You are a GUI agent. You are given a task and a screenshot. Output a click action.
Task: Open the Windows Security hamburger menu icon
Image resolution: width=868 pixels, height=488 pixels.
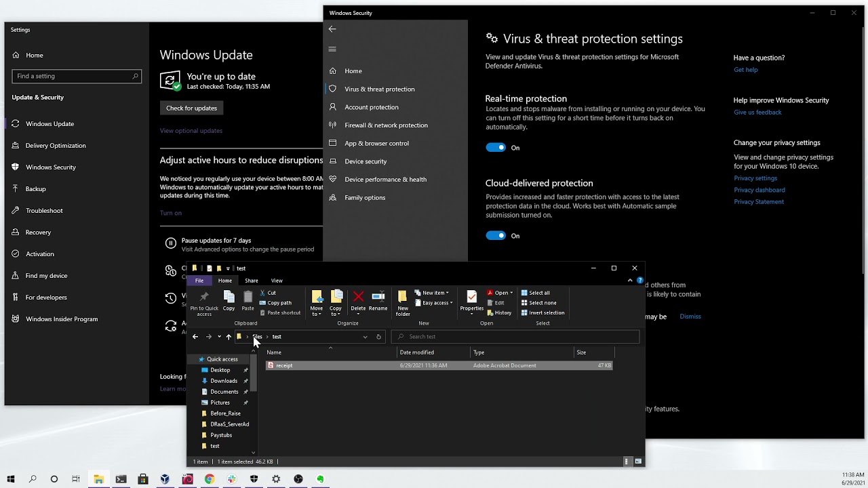(332, 49)
